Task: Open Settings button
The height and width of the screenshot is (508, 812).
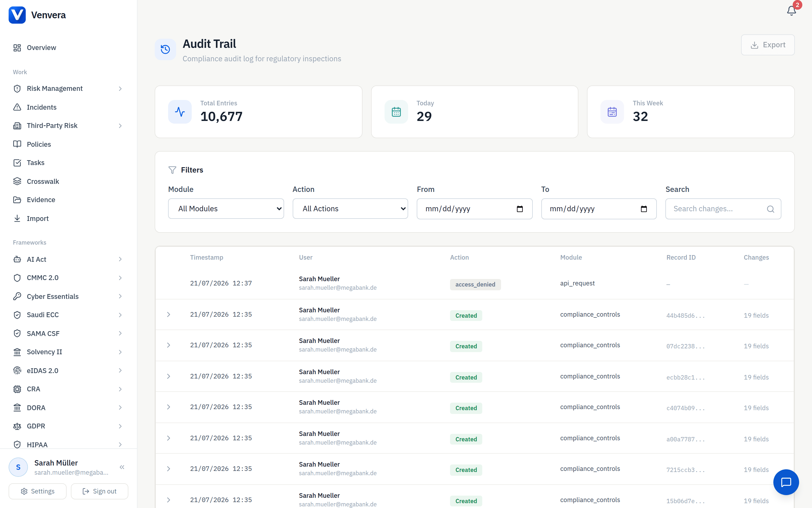Action: 38,491
